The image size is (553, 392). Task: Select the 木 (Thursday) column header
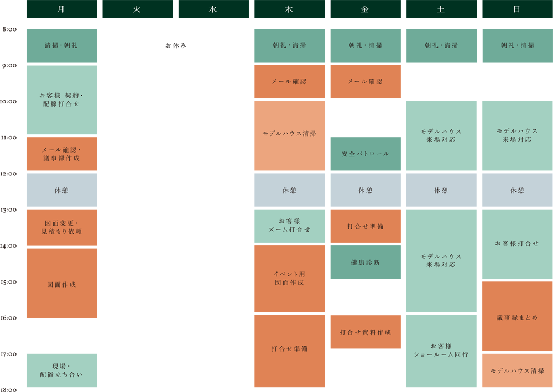tap(289, 9)
